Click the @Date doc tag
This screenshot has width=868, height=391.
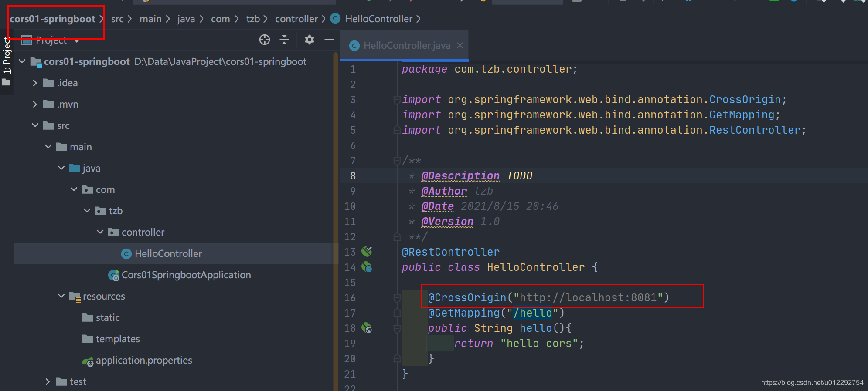[438, 206]
